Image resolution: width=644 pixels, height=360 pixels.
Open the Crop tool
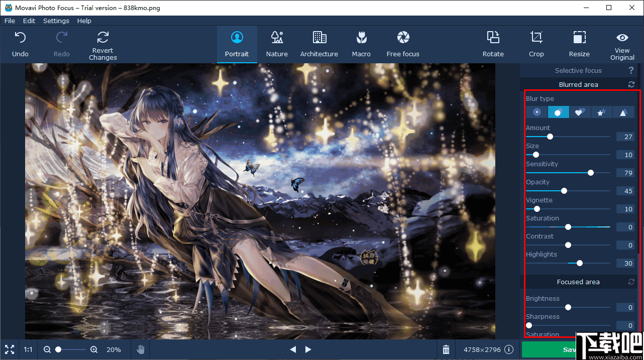pyautogui.click(x=536, y=44)
